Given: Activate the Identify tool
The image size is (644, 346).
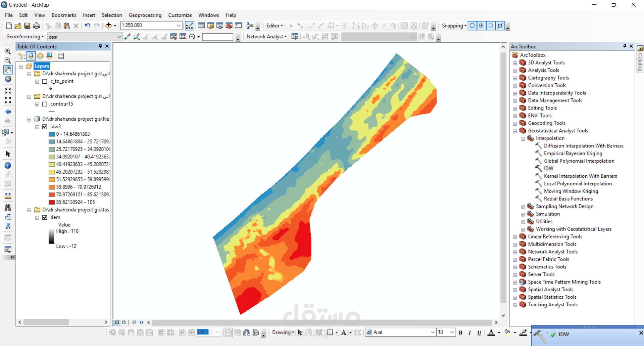Looking at the screenshot, I should (8, 165).
